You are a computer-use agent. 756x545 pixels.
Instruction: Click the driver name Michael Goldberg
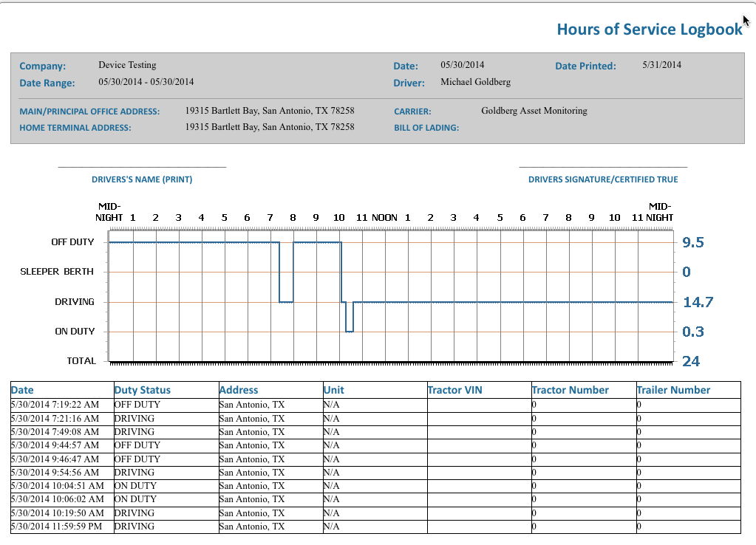coord(475,82)
